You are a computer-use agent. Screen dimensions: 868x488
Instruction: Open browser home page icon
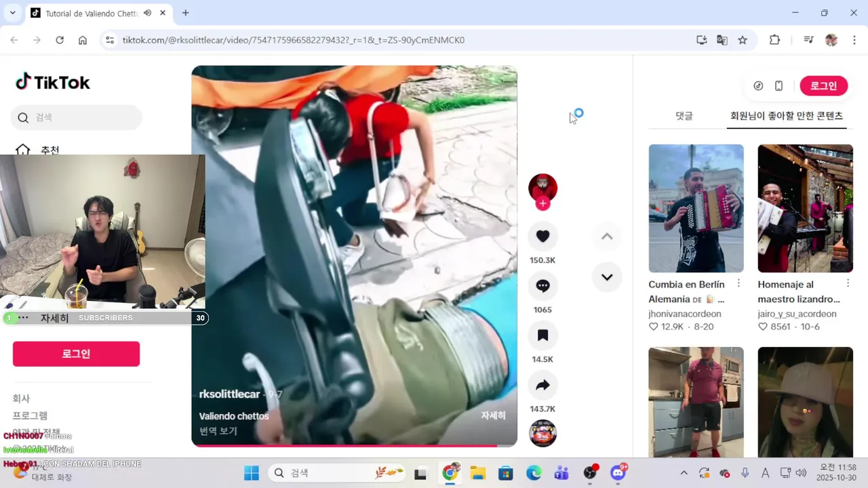[83, 40]
